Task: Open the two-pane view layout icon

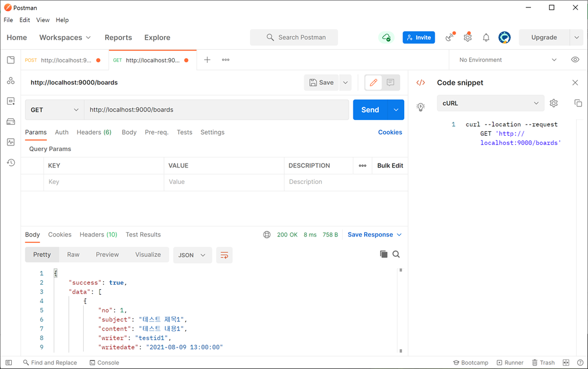Action: click(566, 363)
